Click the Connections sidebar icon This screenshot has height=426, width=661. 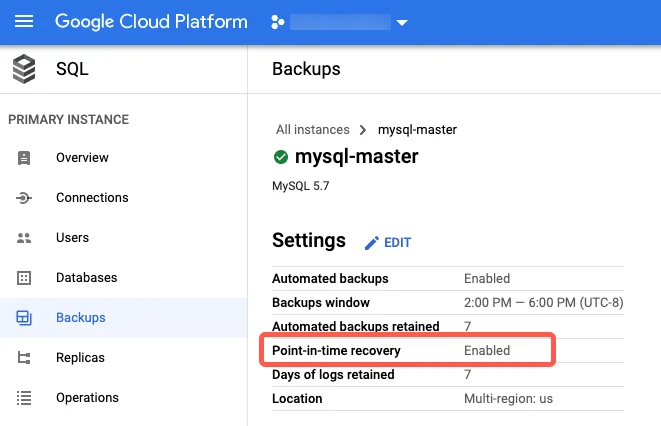[24, 198]
